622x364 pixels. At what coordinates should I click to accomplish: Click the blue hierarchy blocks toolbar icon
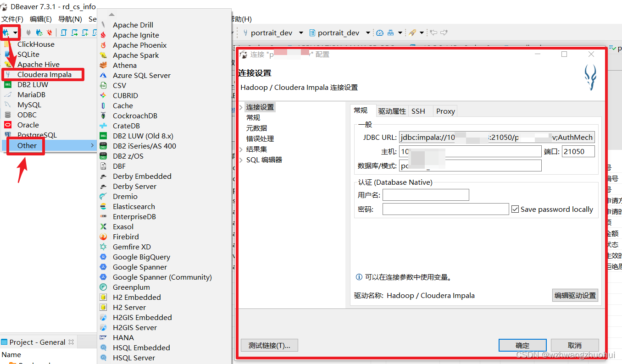pos(390,33)
